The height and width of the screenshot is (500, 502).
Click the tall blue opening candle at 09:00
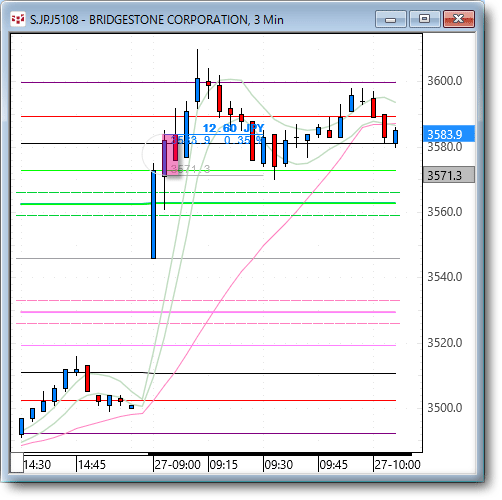[x=153, y=214]
